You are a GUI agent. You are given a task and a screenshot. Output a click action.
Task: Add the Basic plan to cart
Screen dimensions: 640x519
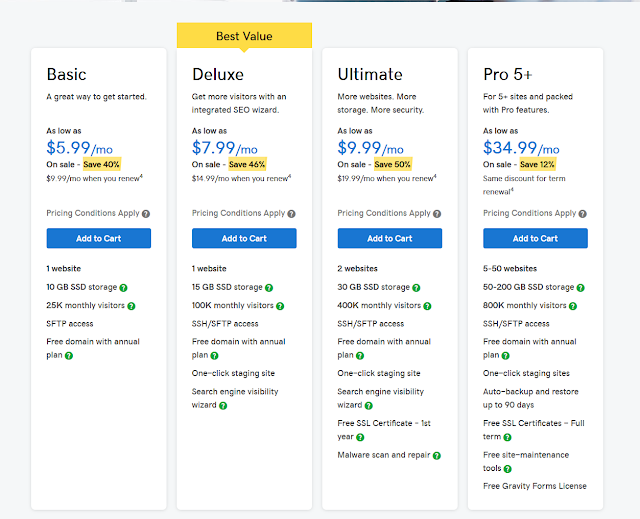[99, 238]
